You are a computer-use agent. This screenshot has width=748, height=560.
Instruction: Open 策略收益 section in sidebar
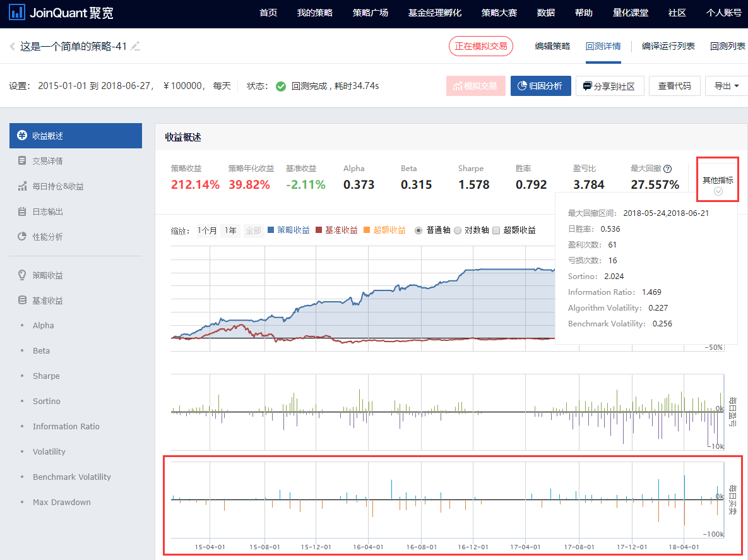(47, 275)
